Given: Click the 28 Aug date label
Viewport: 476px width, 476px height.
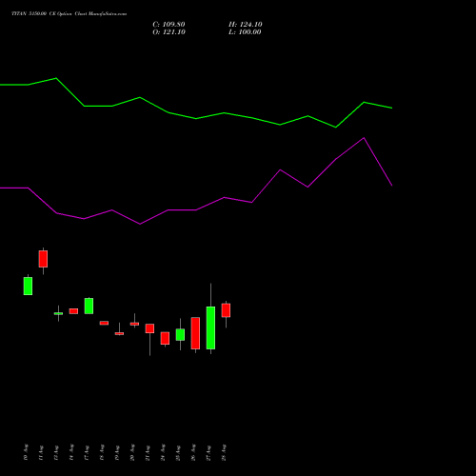Looking at the screenshot, I should pyautogui.click(x=224, y=452).
